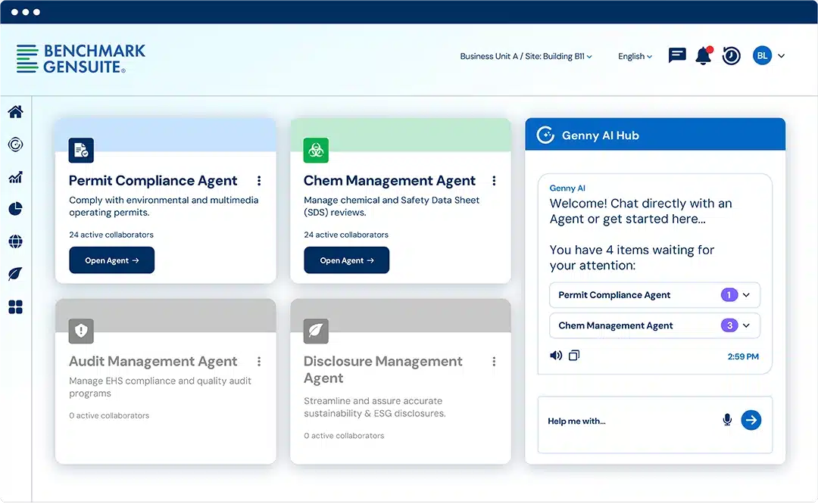The width and height of the screenshot is (818, 504).
Task: Open the pie chart reports icon
Action: [16, 209]
